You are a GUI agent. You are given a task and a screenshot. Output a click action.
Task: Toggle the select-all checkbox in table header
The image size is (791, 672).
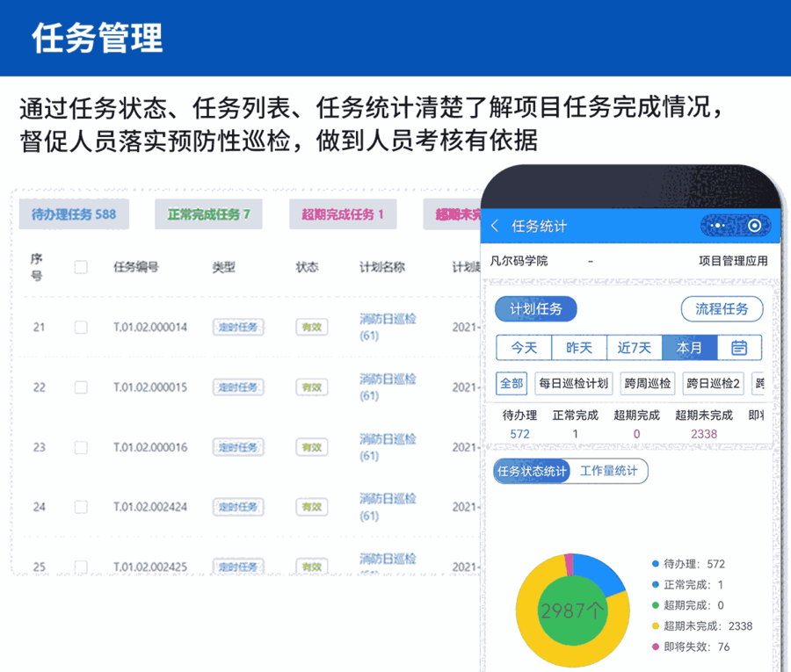(81, 267)
